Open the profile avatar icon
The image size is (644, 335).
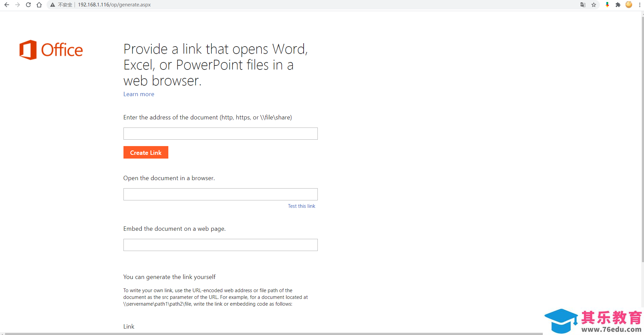pos(629,5)
